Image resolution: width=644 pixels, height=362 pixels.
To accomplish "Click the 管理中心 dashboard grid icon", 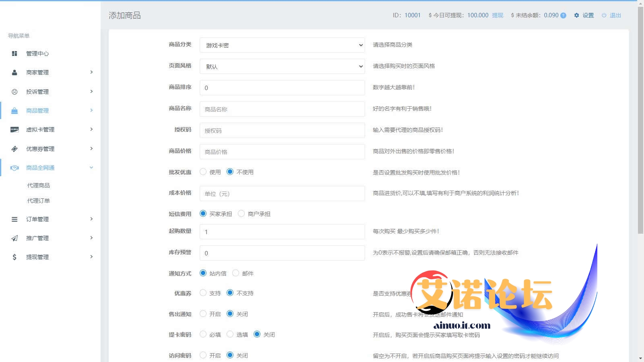I will click(14, 53).
